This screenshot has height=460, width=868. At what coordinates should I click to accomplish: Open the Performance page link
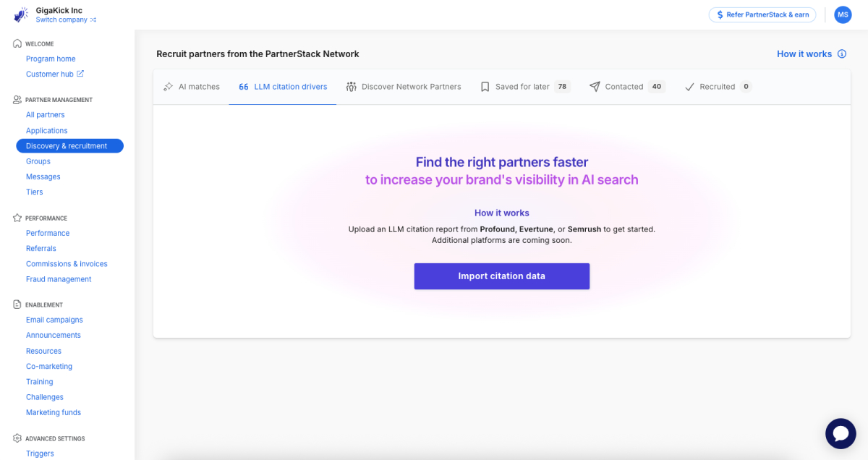[x=48, y=233]
